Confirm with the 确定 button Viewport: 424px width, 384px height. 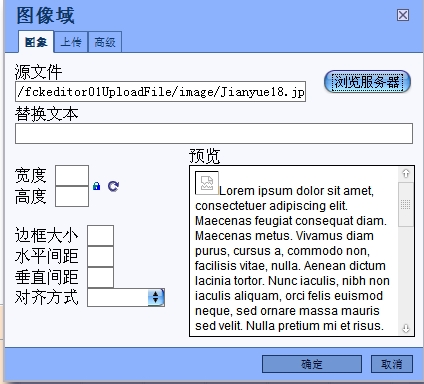pyautogui.click(x=312, y=364)
